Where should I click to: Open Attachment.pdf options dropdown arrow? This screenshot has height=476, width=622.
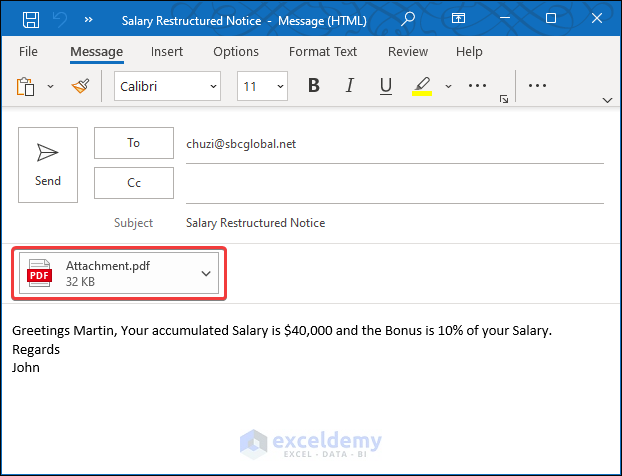pos(206,273)
